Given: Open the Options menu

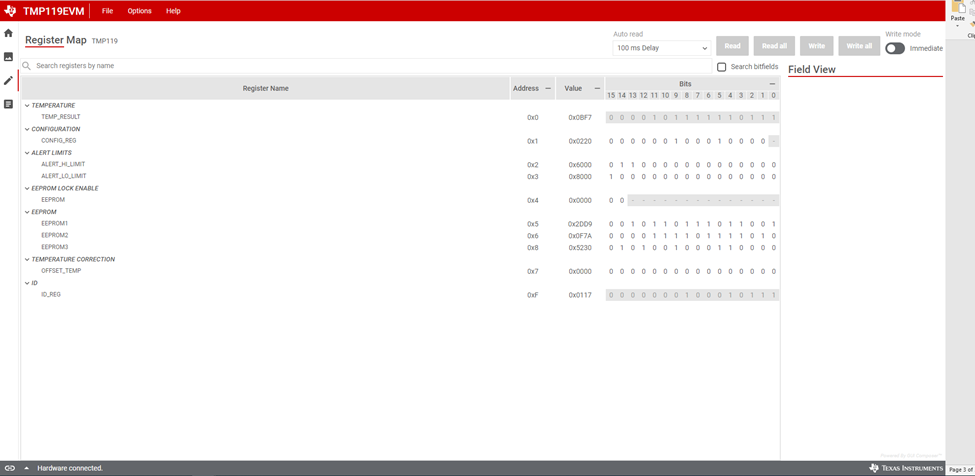Looking at the screenshot, I should 139,11.
